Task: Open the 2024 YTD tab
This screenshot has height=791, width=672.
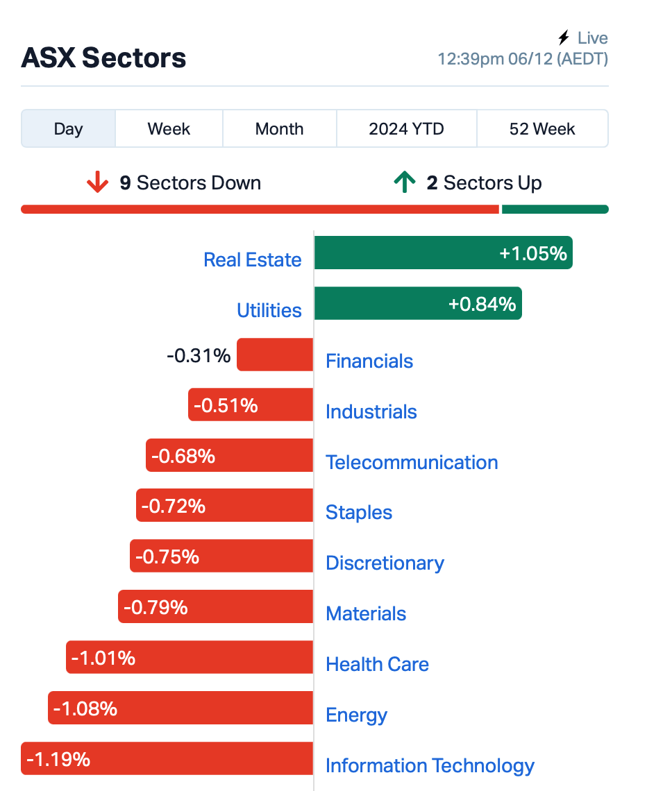Action: 406,128
